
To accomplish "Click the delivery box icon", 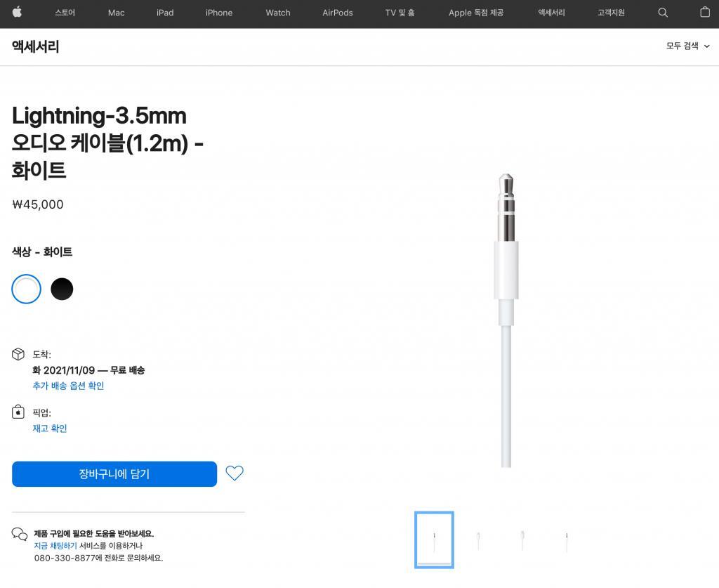I will [18, 354].
